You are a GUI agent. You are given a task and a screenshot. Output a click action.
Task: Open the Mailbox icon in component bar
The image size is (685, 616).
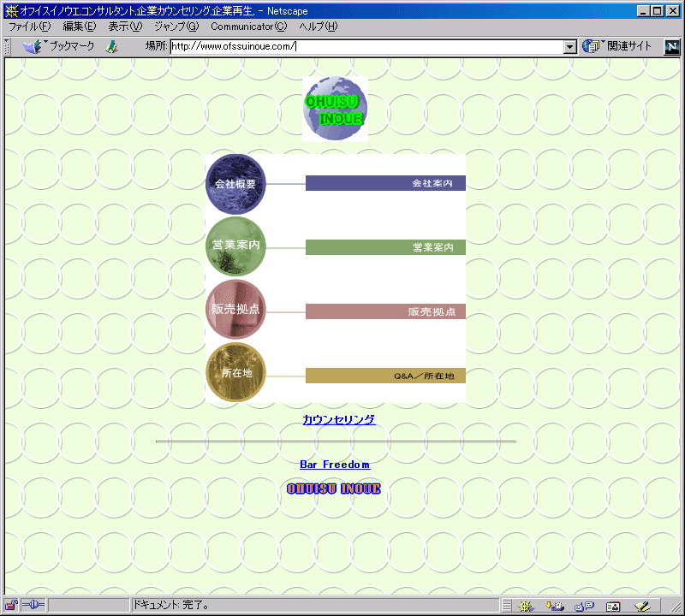pos(555,606)
